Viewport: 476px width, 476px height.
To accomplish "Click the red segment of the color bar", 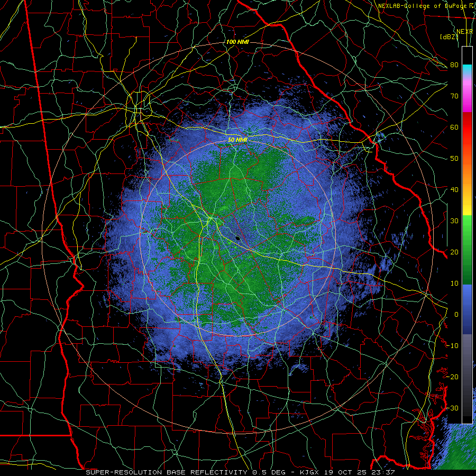I will coord(467,127).
